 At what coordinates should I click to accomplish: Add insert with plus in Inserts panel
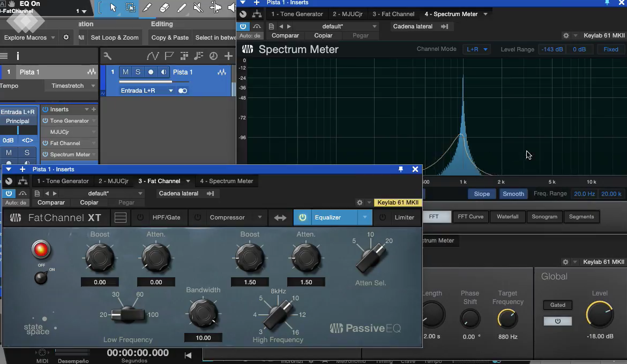tap(94, 109)
